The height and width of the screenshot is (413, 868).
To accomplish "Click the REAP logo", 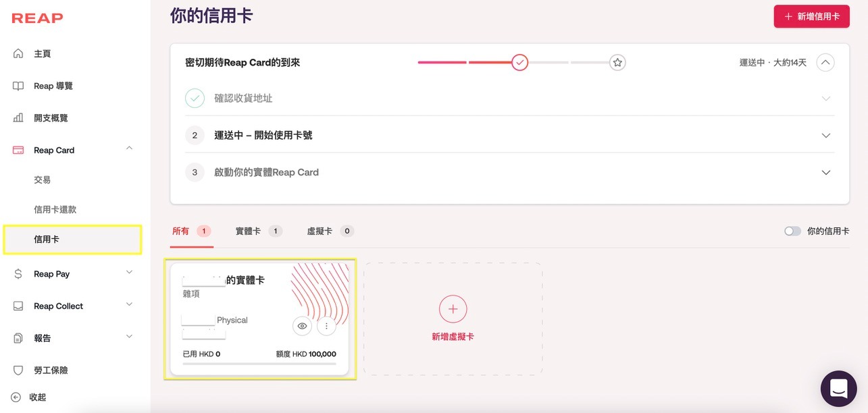I will (x=37, y=18).
